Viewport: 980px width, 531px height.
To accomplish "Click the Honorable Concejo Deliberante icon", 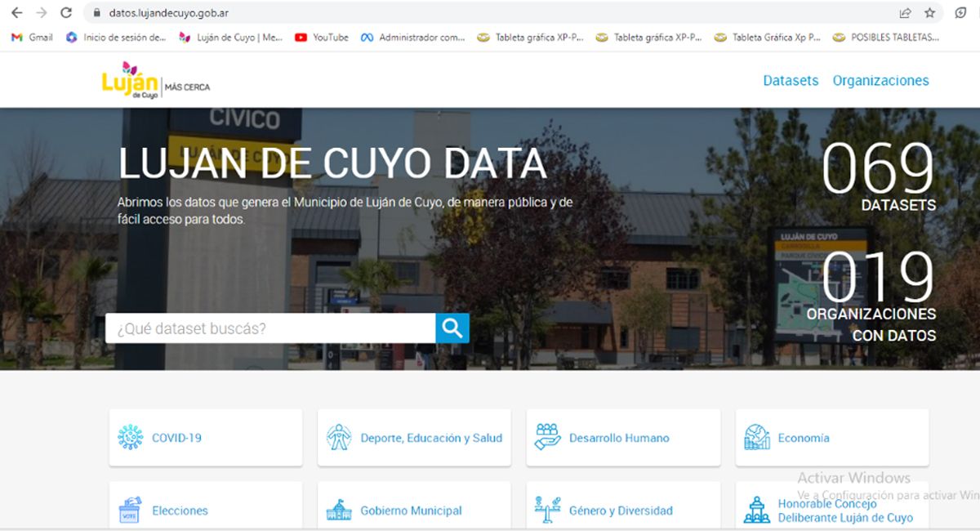I will click(x=756, y=511).
